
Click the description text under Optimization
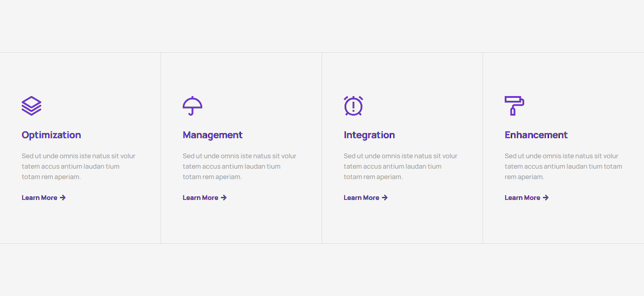79,166
